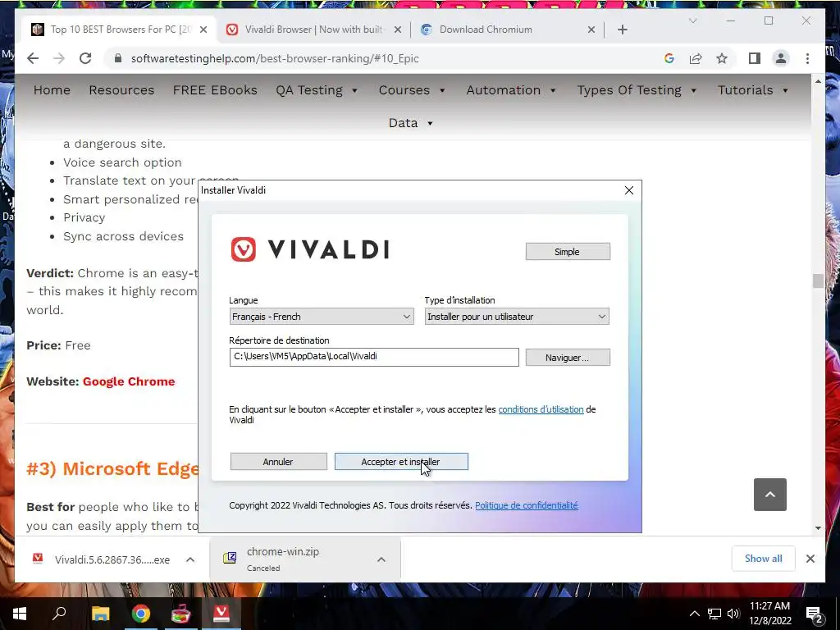Click Accepter et installer button
The width and height of the screenshot is (840, 630).
401,462
